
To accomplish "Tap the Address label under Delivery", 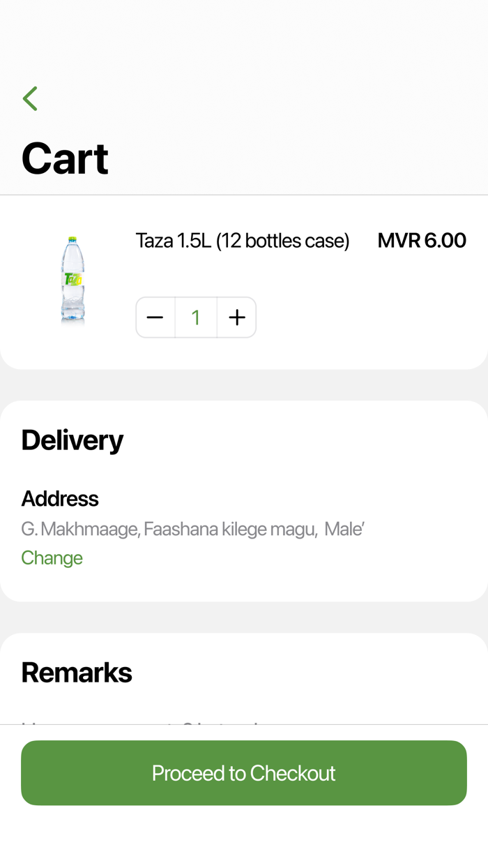I will click(x=59, y=498).
